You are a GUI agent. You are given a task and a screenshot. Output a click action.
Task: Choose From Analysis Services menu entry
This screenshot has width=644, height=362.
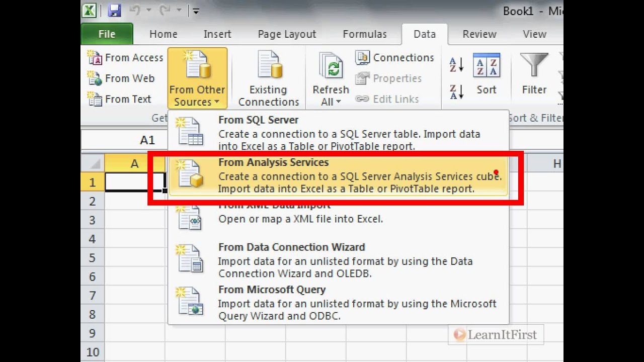pos(338,175)
